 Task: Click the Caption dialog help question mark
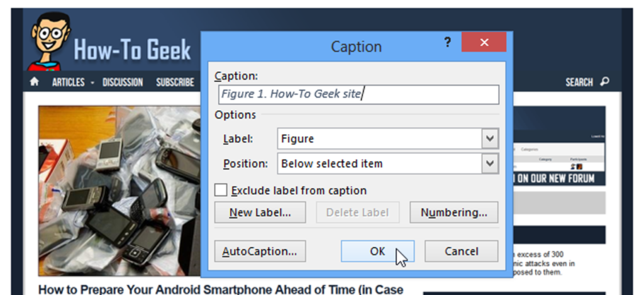pyautogui.click(x=448, y=43)
